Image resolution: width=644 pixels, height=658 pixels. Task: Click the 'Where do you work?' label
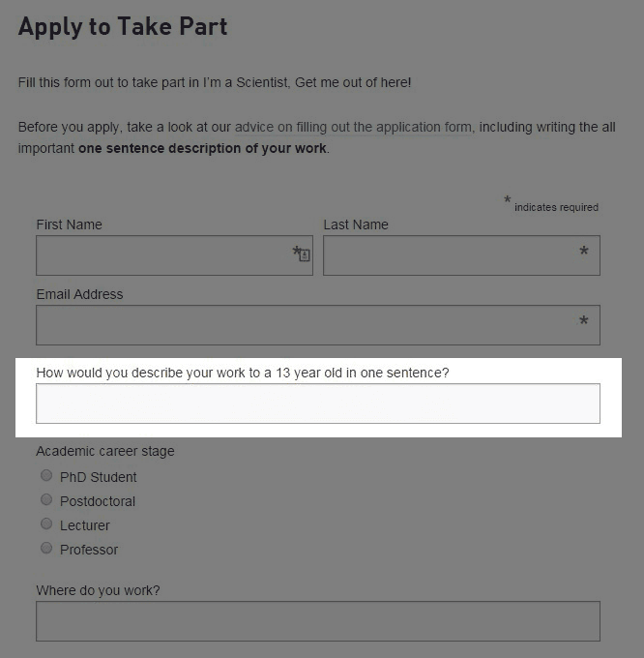click(x=98, y=590)
